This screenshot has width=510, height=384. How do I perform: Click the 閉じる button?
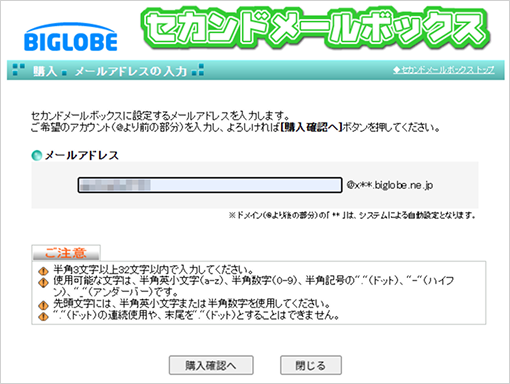coord(311,365)
